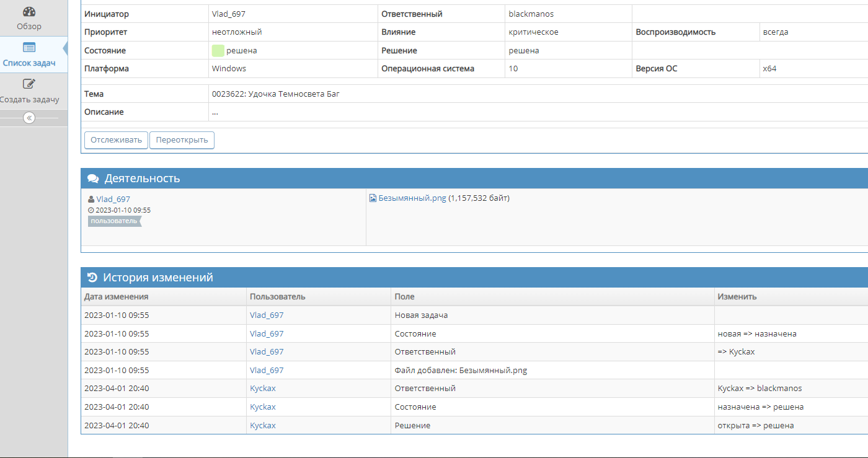Click the Создать задачу pencil icon
868x458 pixels.
(29, 84)
